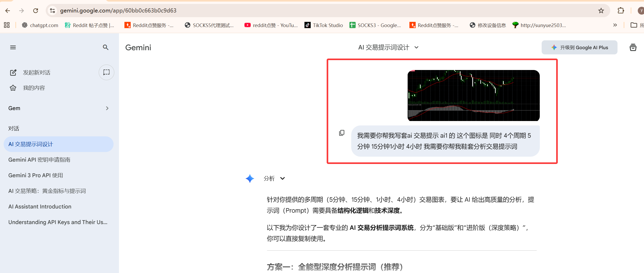Click the 方案一：全能型深度分析提示词 heading
The image size is (644, 273).
pos(335,267)
